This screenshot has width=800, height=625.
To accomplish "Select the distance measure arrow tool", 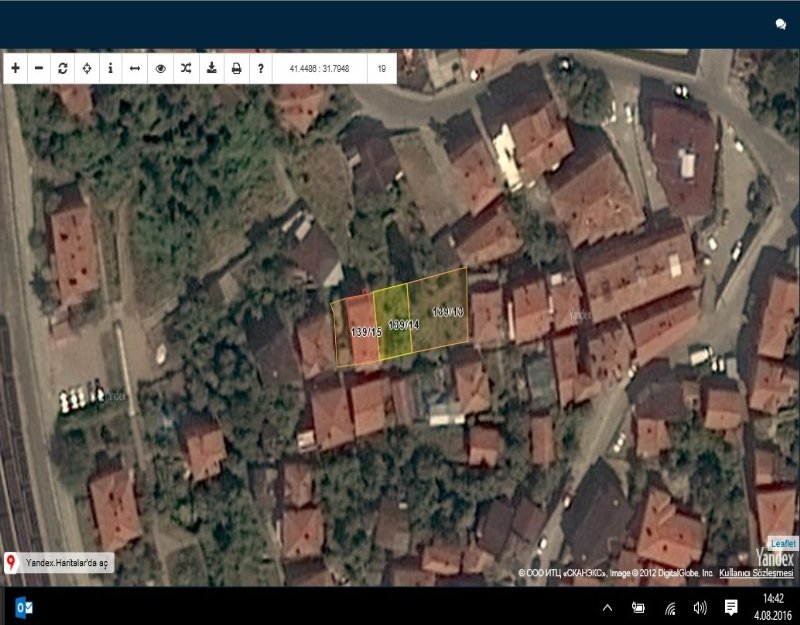I will (135, 69).
